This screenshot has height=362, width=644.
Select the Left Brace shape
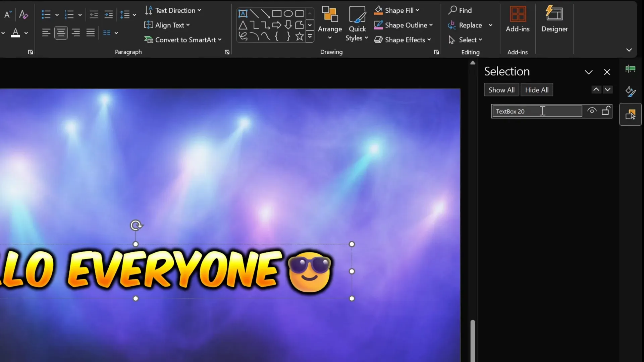pos(277,36)
